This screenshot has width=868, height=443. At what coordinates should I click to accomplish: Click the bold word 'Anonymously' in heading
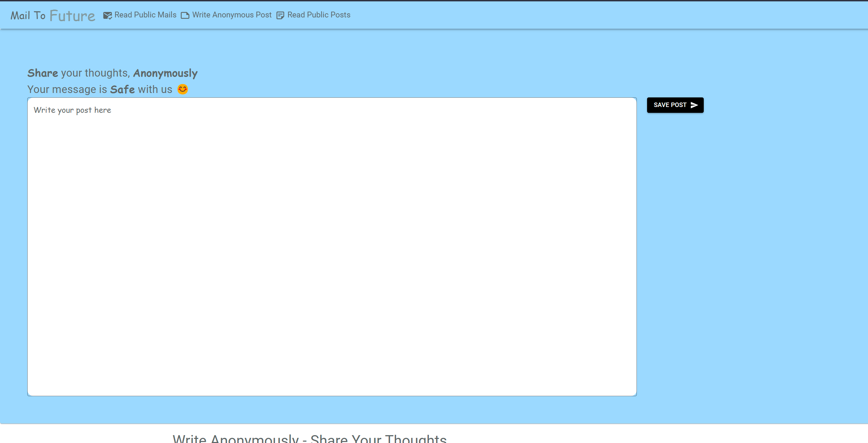165,73
